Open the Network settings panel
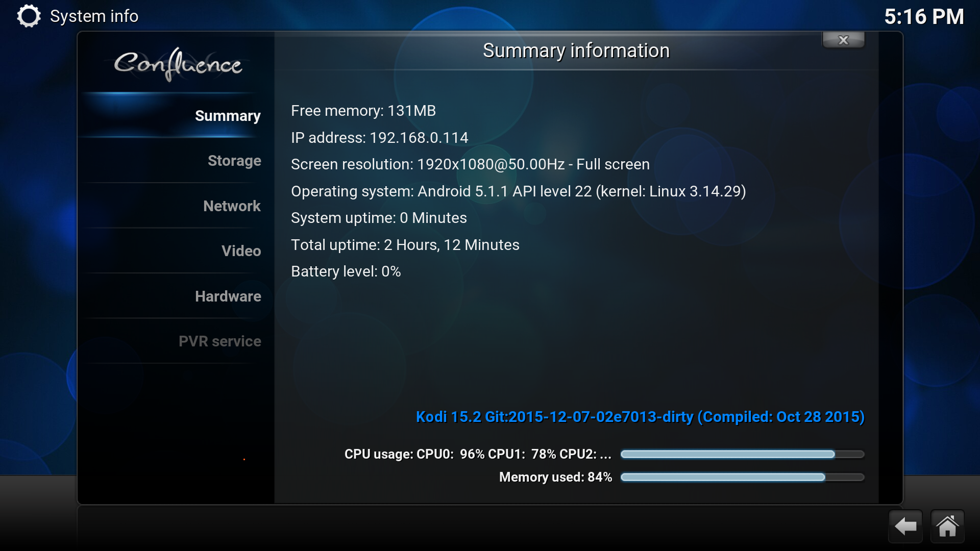 pos(232,206)
